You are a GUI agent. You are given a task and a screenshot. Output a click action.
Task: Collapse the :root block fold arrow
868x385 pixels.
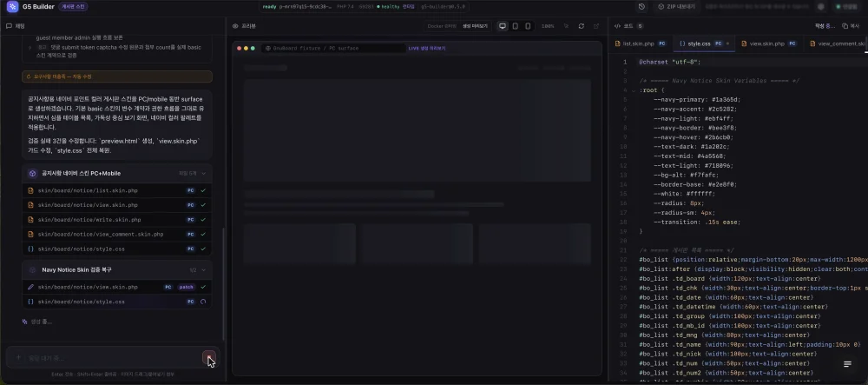(x=633, y=90)
